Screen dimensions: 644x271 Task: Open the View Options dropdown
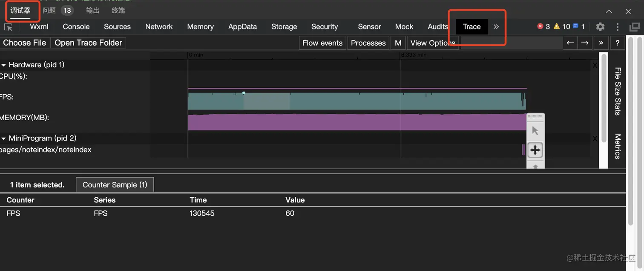[432, 43]
